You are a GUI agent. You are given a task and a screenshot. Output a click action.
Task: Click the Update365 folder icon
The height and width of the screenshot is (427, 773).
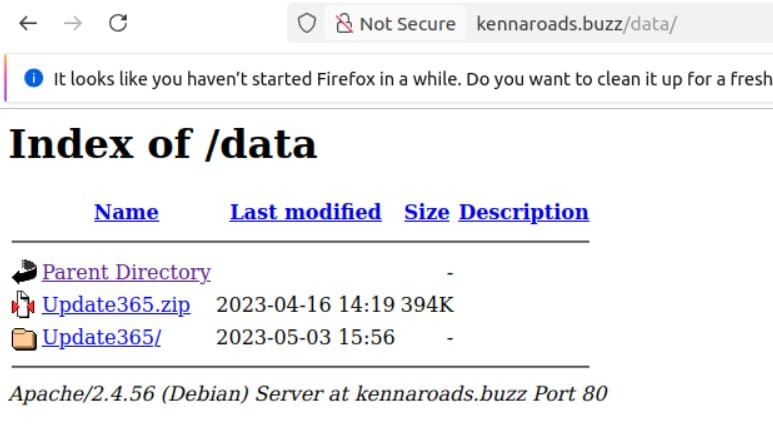(24, 338)
